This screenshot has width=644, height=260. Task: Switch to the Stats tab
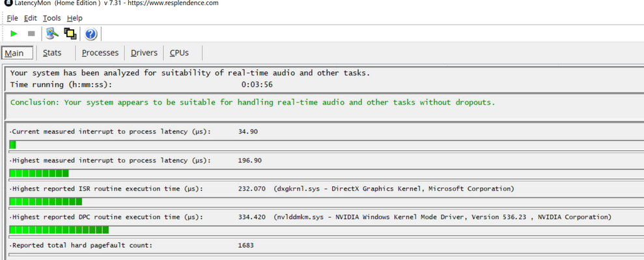click(x=52, y=53)
